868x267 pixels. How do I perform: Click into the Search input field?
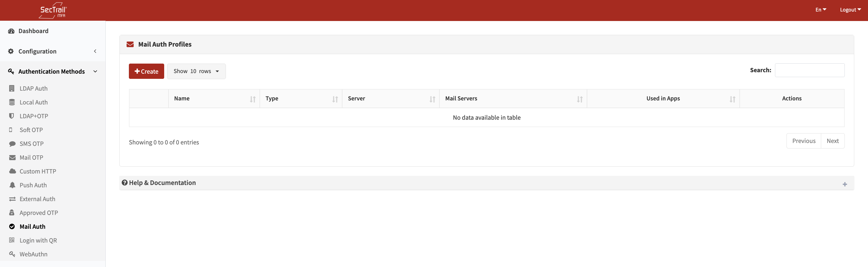809,70
